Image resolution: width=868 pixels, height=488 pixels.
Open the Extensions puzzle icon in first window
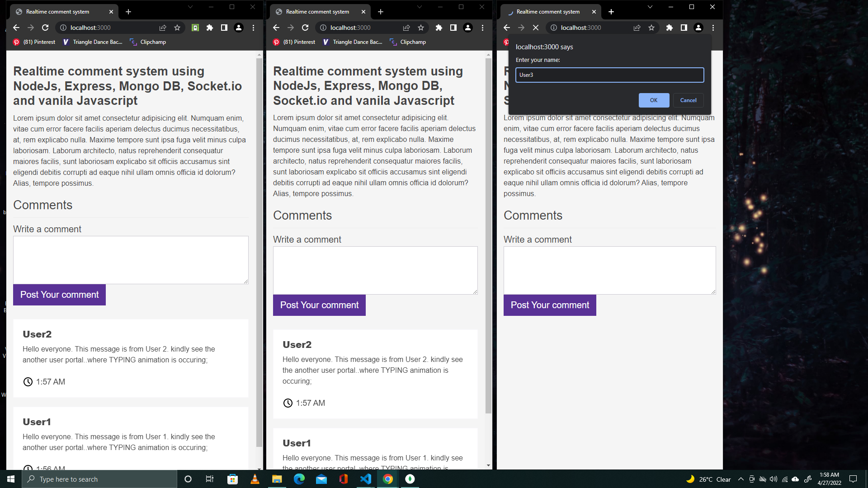point(209,28)
